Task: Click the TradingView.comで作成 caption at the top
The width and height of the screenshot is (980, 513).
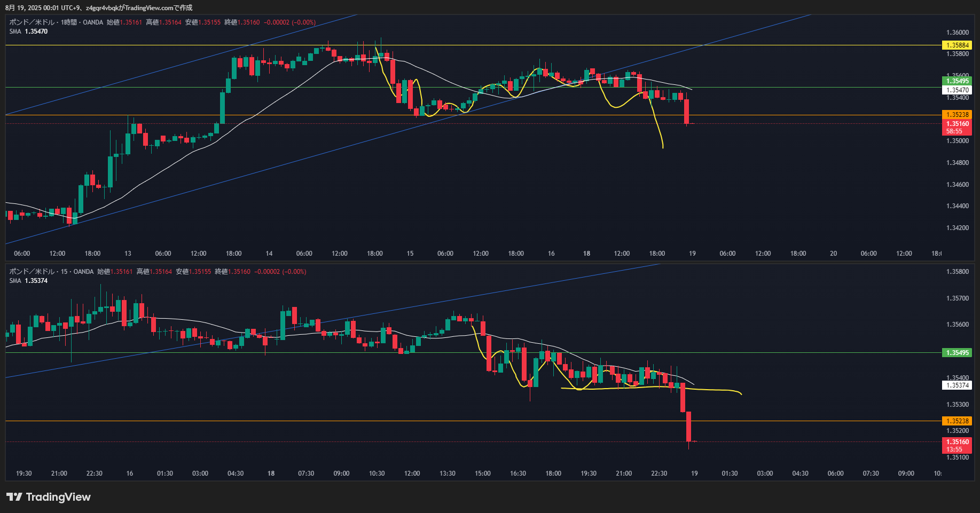Action: (159, 7)
